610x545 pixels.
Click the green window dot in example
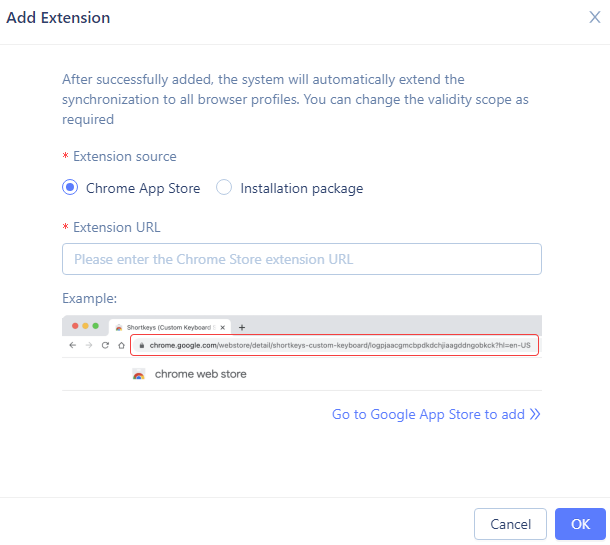pyautogui.click(x=95, y=326)
